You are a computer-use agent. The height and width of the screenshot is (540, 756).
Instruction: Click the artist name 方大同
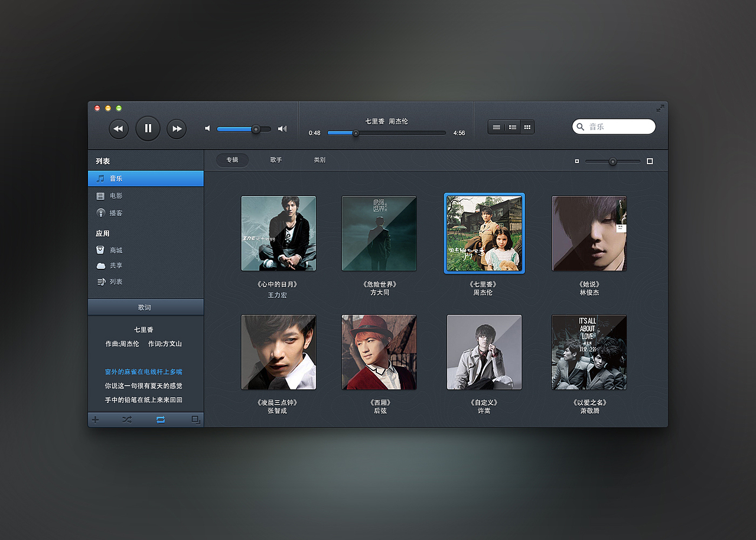(380, 292)
